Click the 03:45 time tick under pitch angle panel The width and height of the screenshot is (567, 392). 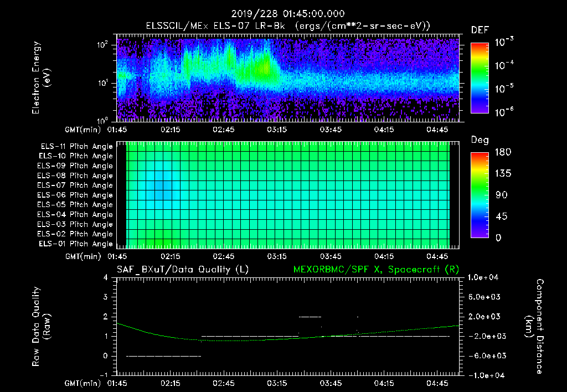pos(331,256)
